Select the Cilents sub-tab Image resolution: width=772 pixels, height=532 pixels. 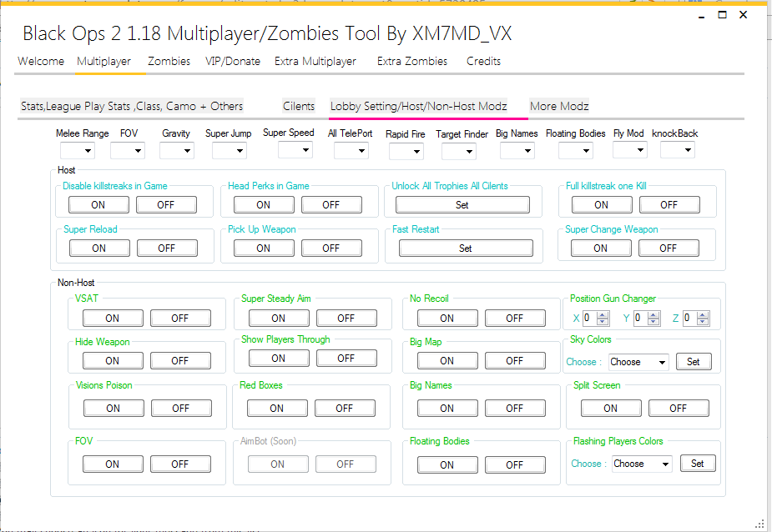coord(298,106)
